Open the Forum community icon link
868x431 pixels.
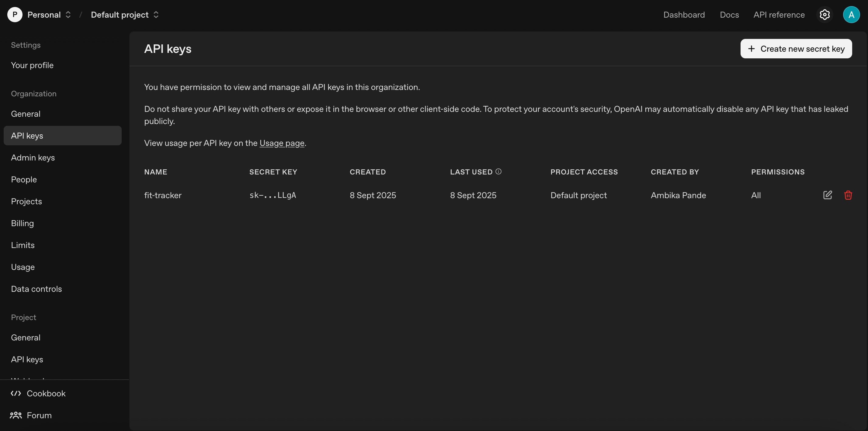pos(16,415)
